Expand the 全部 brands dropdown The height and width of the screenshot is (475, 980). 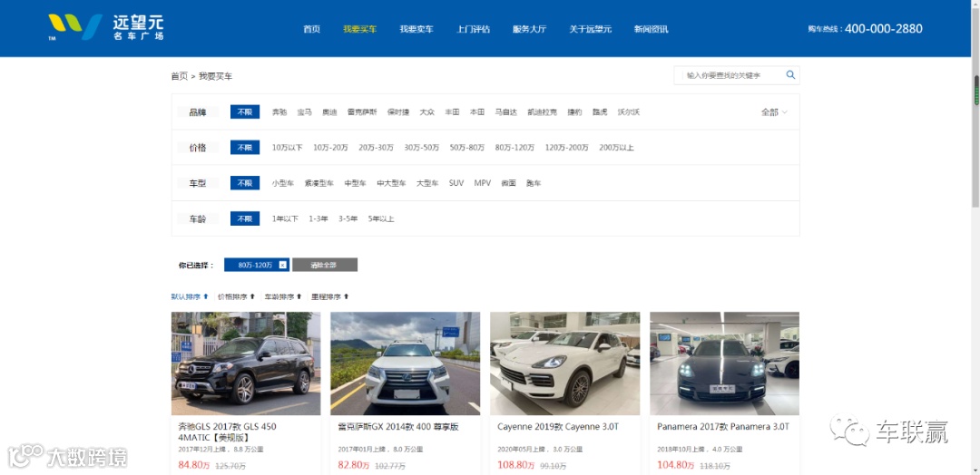tap(774, 112)
